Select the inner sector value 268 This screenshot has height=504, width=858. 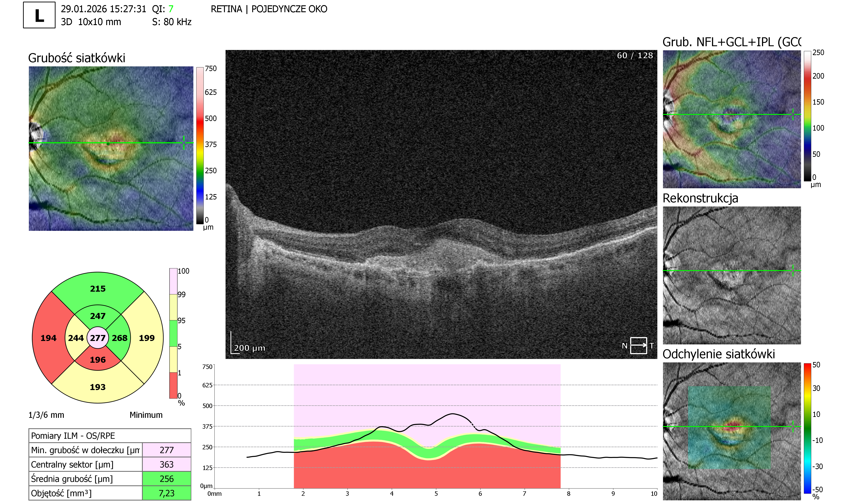(120, 338)
